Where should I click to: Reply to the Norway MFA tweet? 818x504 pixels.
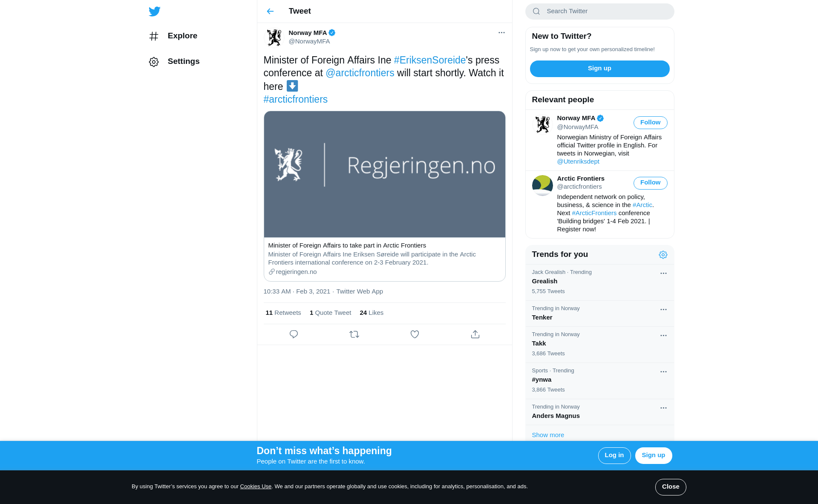(294, 334)
